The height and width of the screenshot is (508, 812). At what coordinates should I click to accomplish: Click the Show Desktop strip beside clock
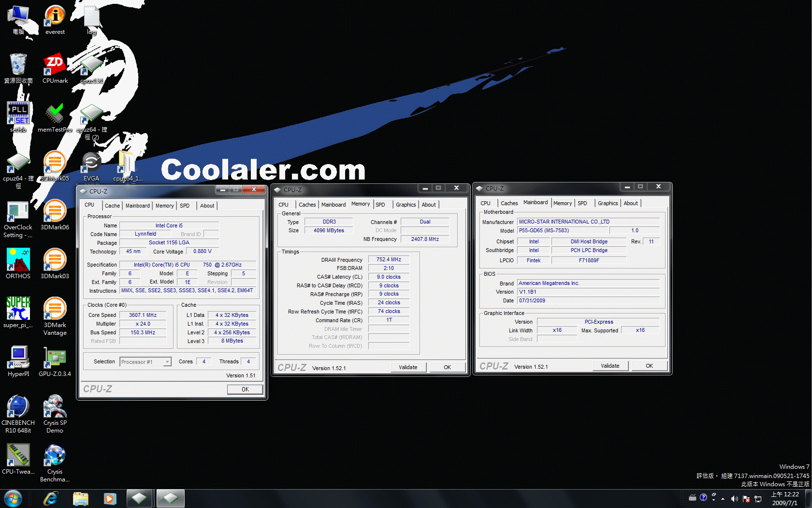[808, 498]
